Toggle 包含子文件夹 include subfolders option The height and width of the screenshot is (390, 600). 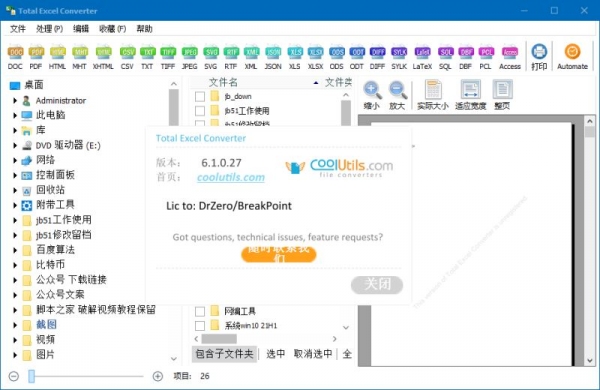coord(225,354)
